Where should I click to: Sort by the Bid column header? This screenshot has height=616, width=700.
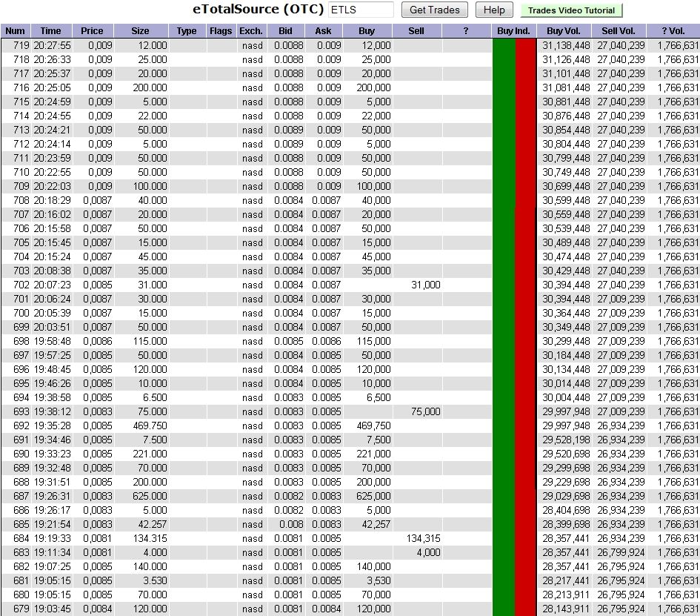click(x=287, y=31)
